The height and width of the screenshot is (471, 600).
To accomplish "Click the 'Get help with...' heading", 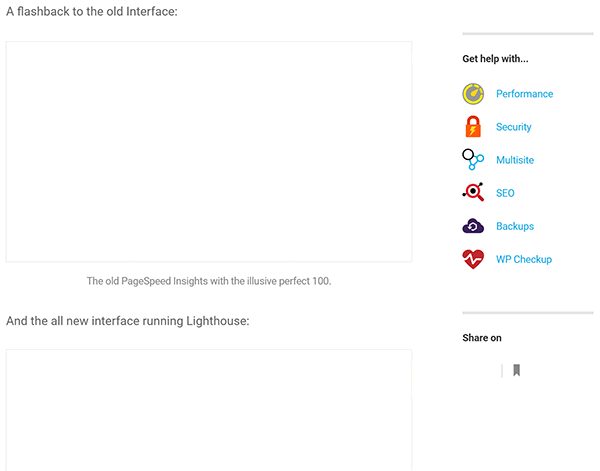I will [495, 59].
